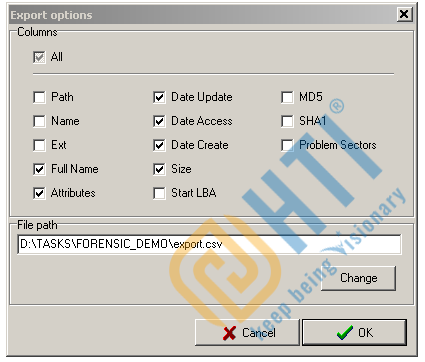The width and height of the screenshot is (425, 362).
Task: Disable the Attributes column checkbox
Action: pos(39,193)
